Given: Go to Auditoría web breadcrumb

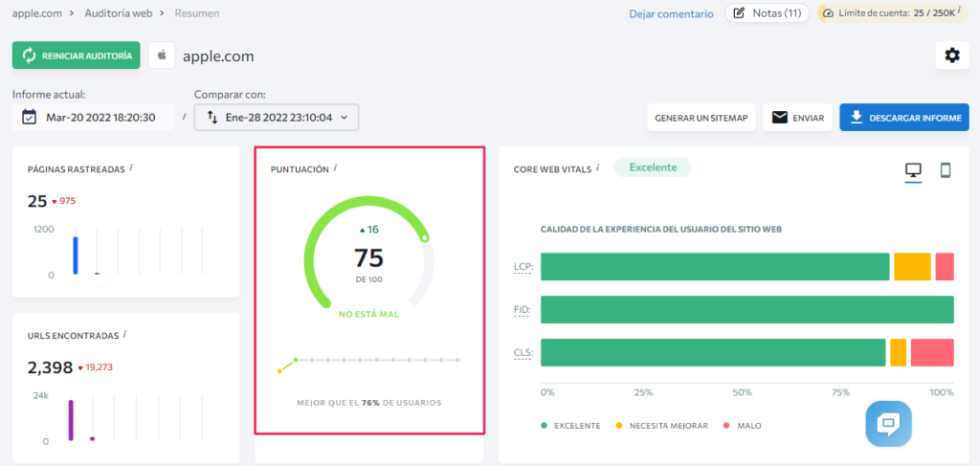Looking at the screenshot, I should (119, 13).
